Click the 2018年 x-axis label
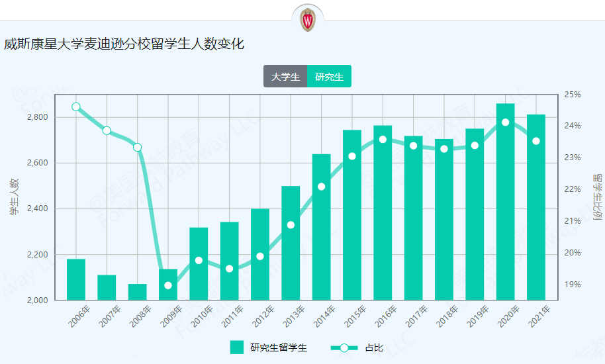Image resolution: width=605 pixels, height=364 pixels. [447, 316]
